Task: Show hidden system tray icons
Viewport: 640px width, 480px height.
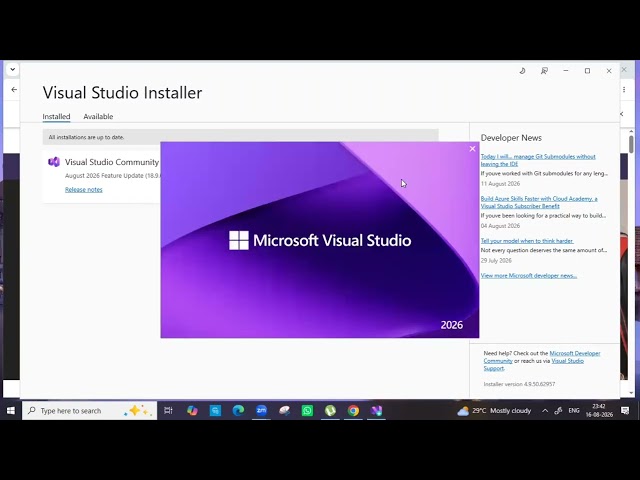Action: pos(545,411)
